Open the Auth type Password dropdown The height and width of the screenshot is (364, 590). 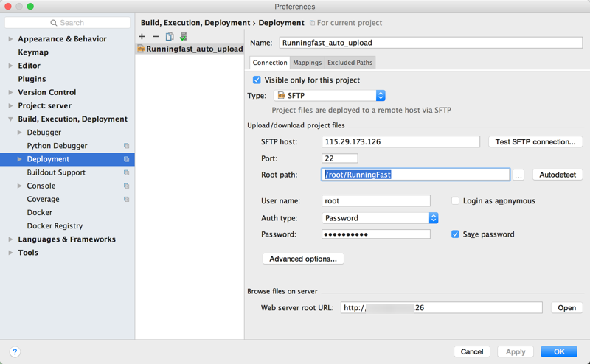tap(434, 218)
